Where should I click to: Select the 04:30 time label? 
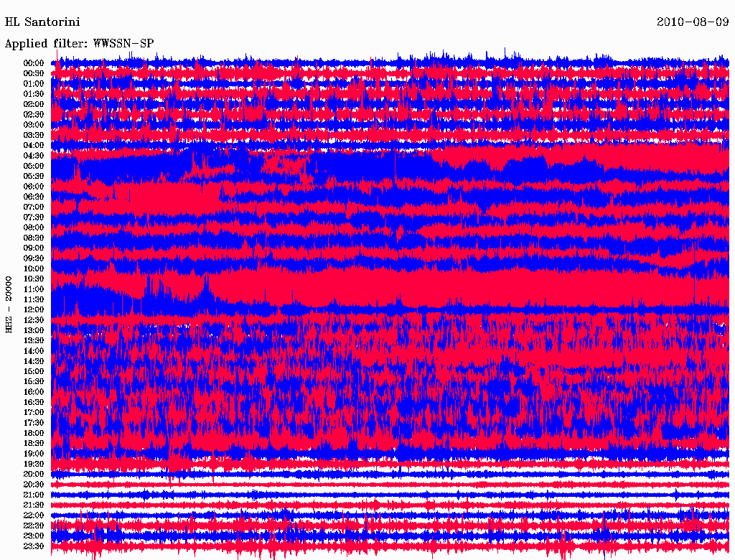click(x=33, y=155)
